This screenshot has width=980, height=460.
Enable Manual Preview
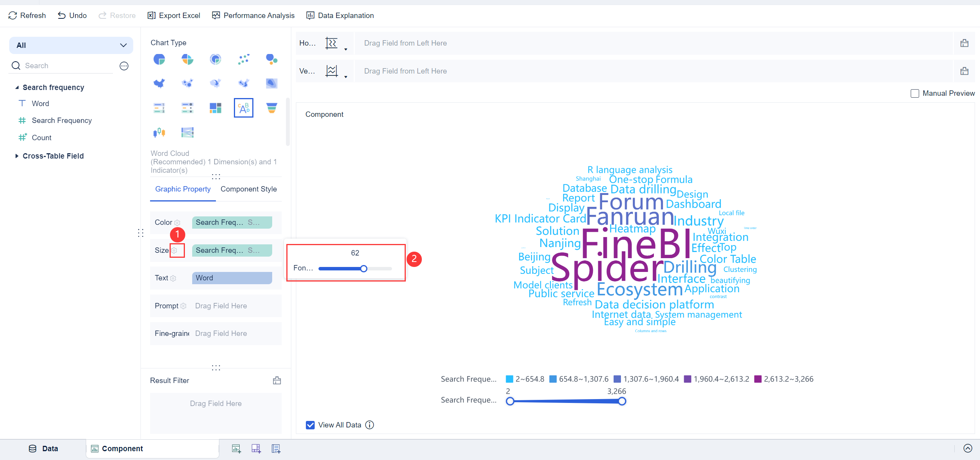[x=915, y=93]
